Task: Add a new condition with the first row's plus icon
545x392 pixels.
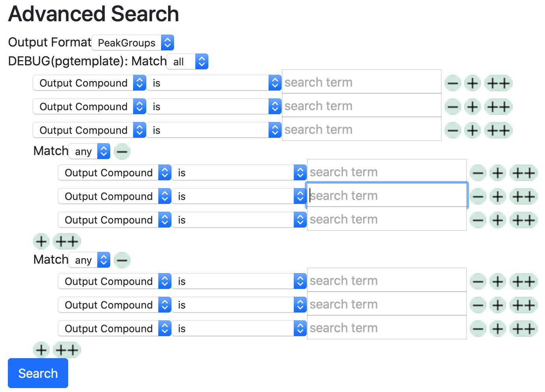Action: 473,83
